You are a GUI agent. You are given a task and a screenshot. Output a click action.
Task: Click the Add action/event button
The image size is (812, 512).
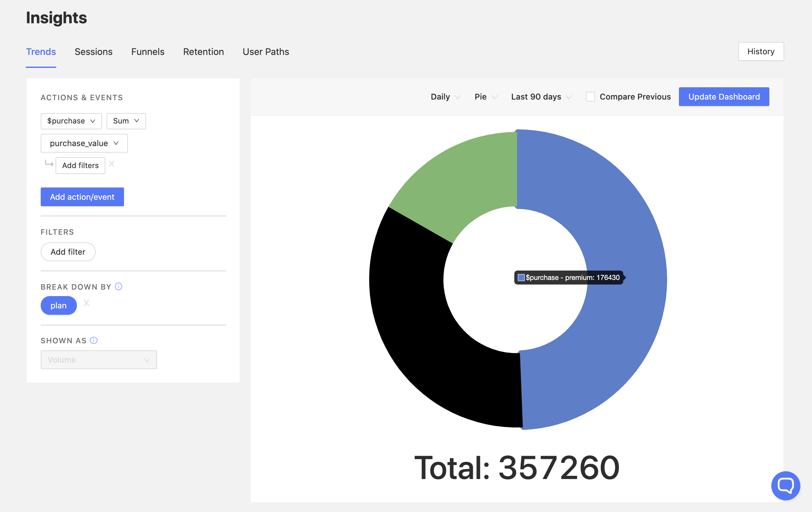[x=82, y=197]
